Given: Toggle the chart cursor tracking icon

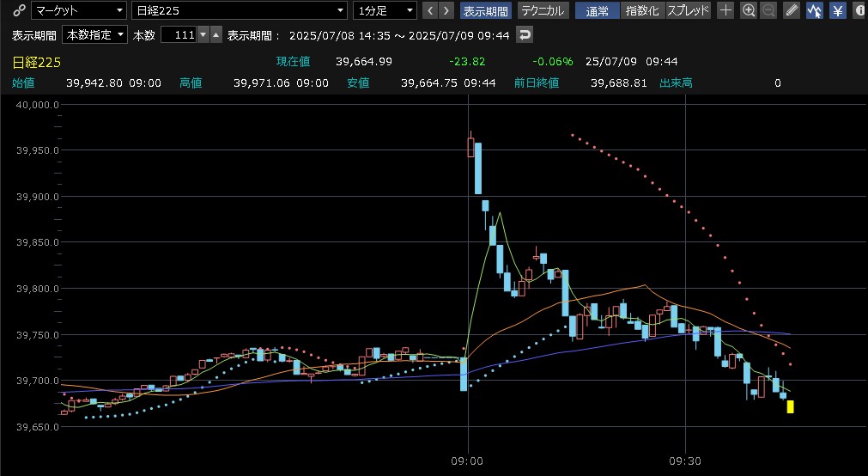Looking at the screenshot, I should (x=814, y=10).
